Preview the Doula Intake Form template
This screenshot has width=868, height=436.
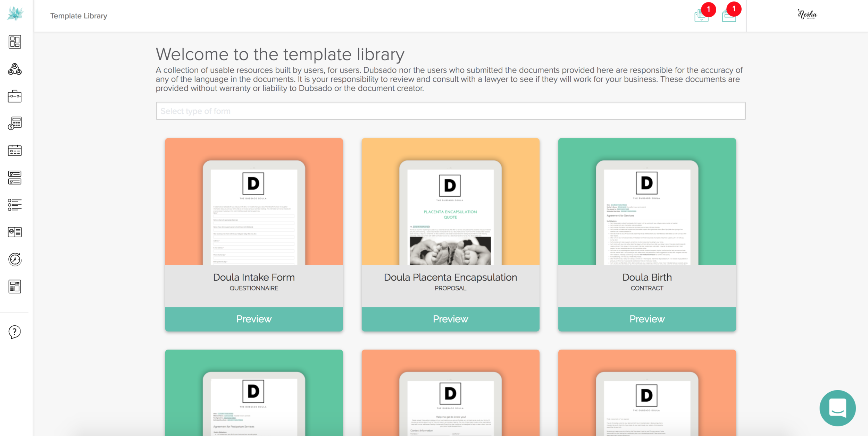tap(254, 319)
